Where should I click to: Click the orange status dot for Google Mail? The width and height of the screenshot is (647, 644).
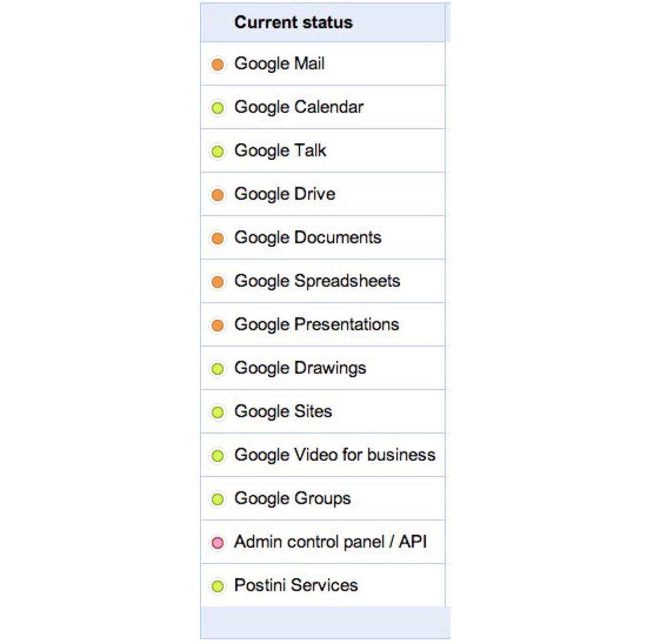pyautogui.click(x=218, y=64)
